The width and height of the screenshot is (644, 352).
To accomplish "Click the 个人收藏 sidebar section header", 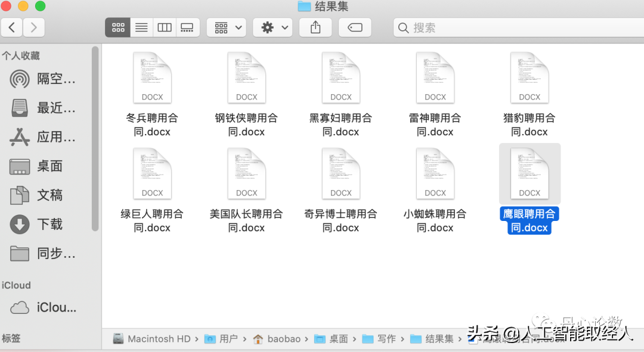I will (x=21, y=56).
